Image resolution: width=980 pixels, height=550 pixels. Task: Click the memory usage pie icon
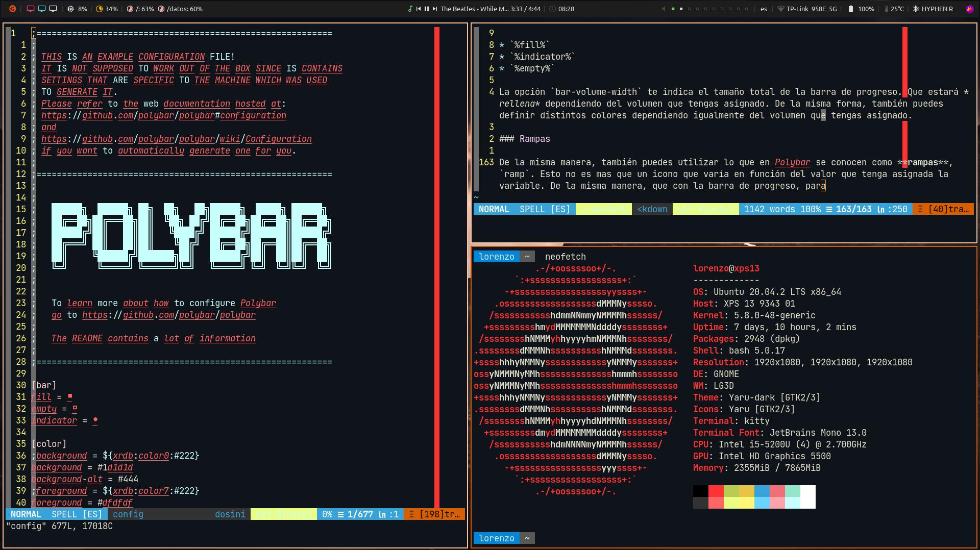pyautogui.click(x=100, y=9)
